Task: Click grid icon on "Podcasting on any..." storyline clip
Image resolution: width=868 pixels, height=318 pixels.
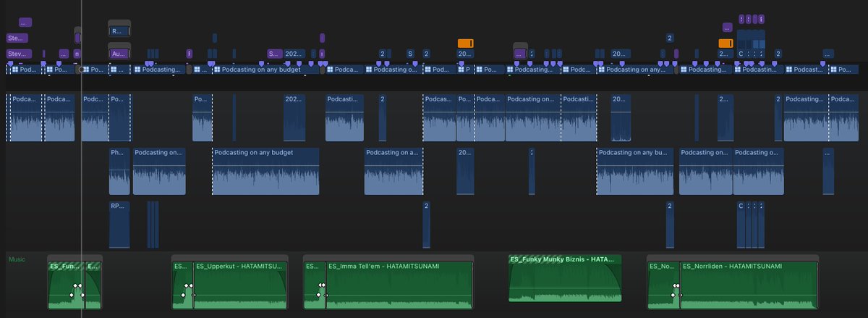Action: coord(602,70)
